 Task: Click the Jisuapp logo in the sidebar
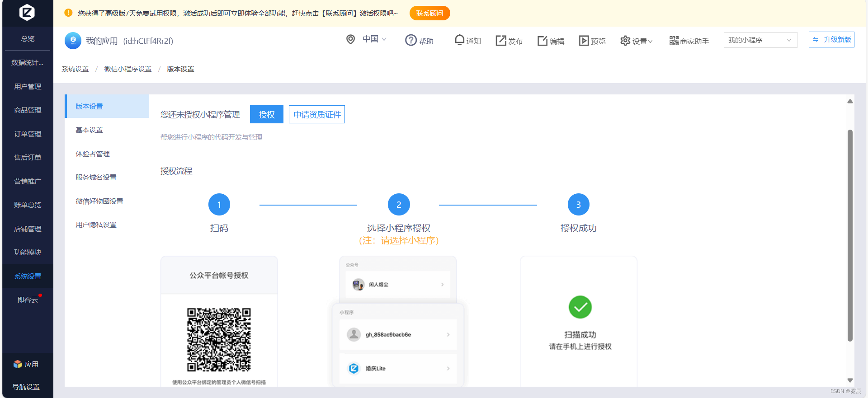tap(27, 12)
